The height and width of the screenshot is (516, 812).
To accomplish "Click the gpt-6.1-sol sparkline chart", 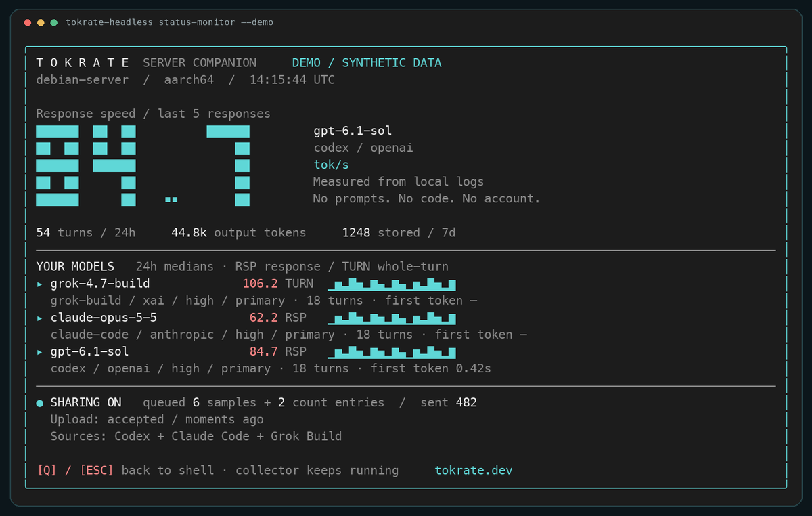I will [x=392, y=352].
